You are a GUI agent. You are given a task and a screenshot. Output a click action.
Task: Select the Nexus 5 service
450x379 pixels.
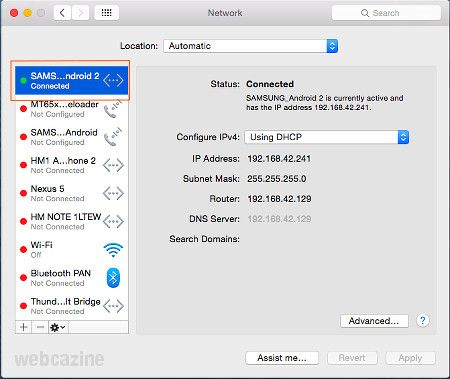pos(72,193)
